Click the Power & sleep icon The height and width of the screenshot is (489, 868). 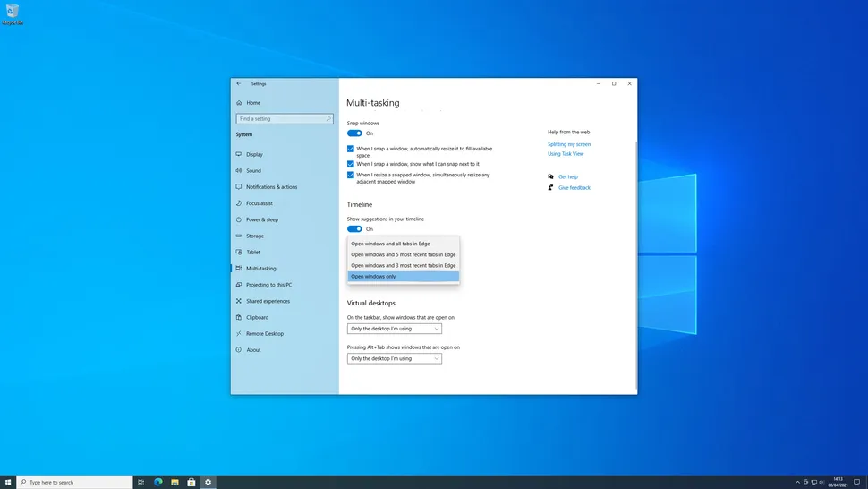click(x=239, y=219)
